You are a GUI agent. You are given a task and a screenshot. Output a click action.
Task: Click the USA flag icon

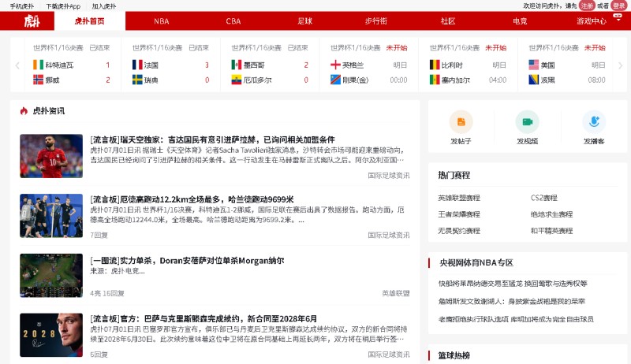[x=534, y=65]
